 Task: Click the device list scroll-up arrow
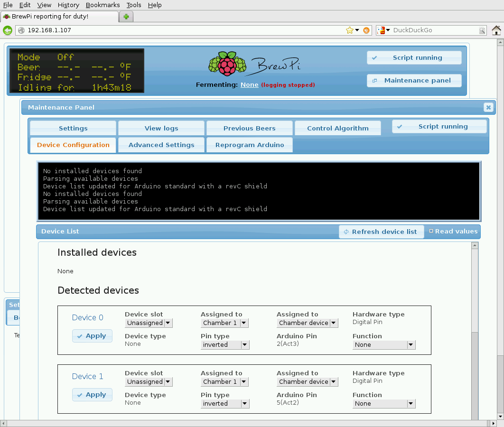(x=475, y=245)
